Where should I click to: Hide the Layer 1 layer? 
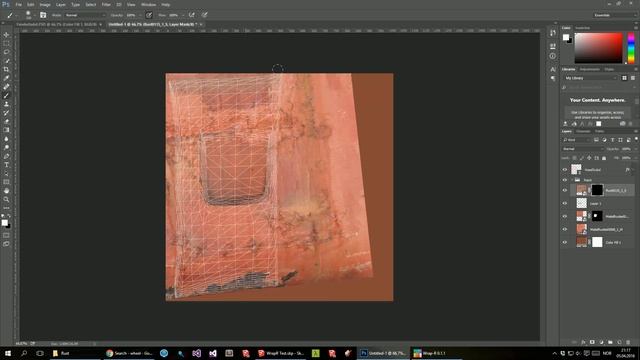tap(565, 203)
